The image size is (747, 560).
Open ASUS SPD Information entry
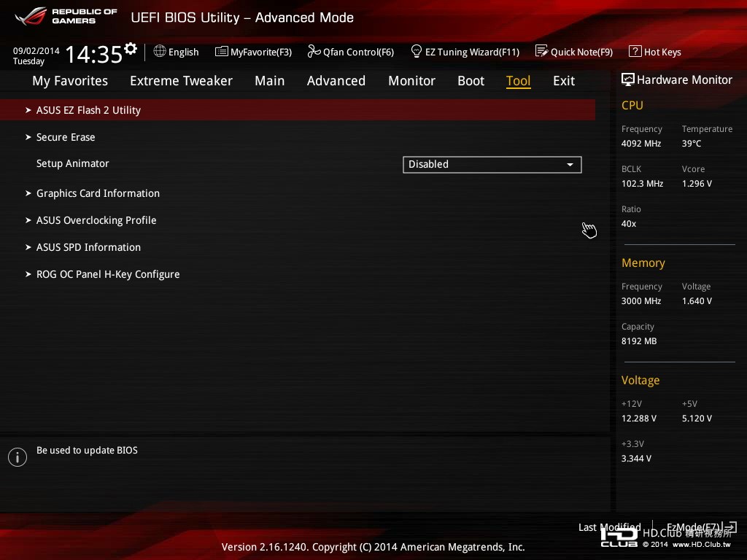tap(88, 247)
